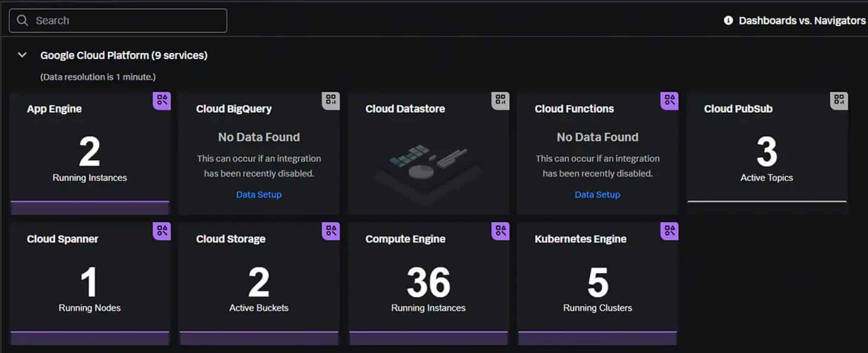Open the App Engine card title
The image size is (868, 353).
point(54,109)
